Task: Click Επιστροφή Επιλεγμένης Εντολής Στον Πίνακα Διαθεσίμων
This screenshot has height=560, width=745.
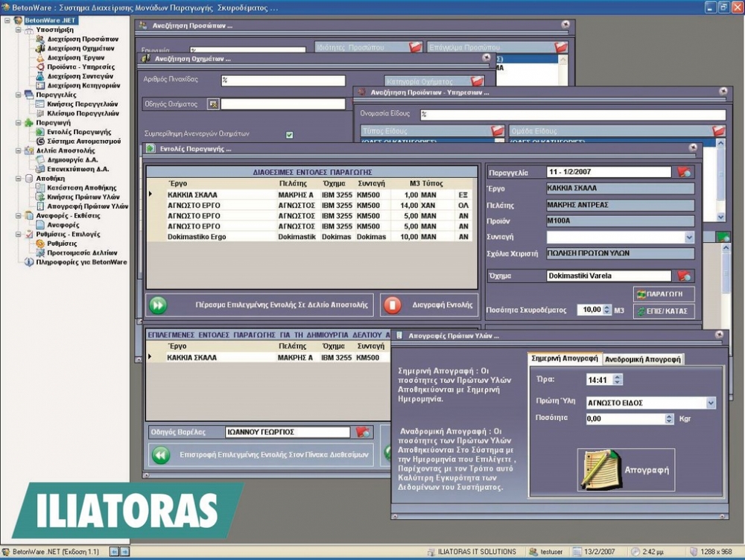Action: [x=261, y=454]
